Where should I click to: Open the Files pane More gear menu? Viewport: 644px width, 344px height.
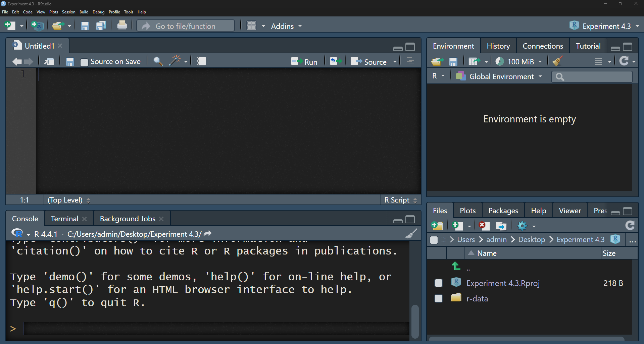(526, 226)
